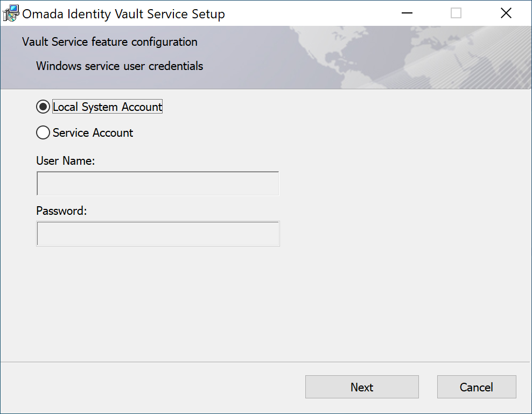Viewport: 532px width, 414px height.
Task: Proceed with the Next button
Action: pyautogui.click(x=362, y=387)
